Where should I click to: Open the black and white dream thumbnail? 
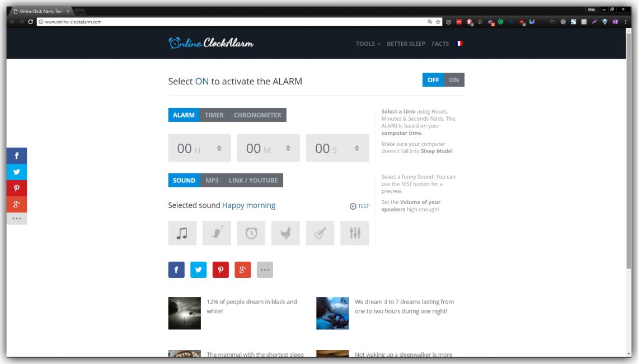184,313
